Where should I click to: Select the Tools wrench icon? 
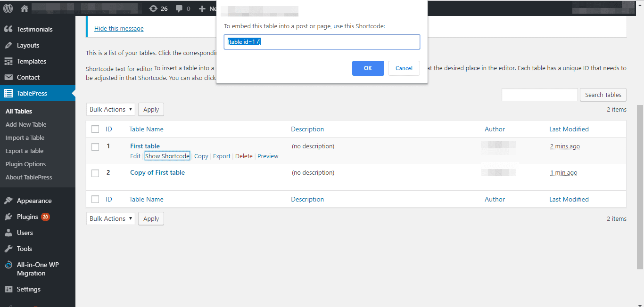click(x=8, y=248)
